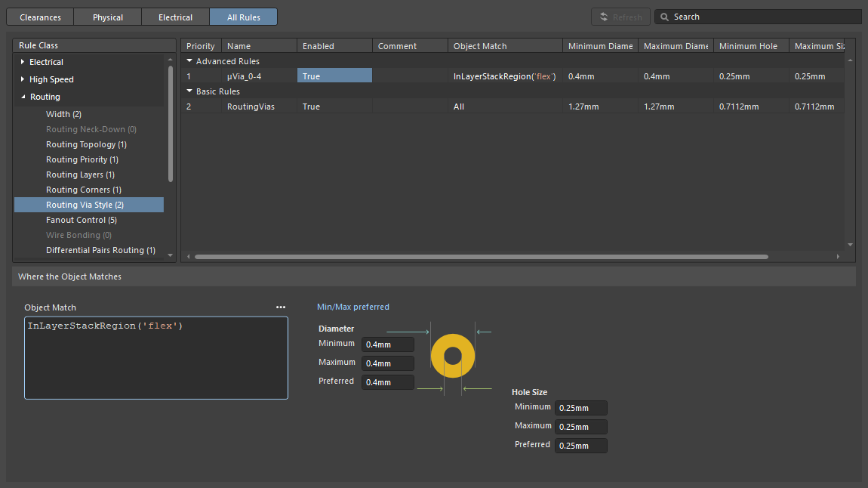Switch to the Physical tab

pos(108,17)
